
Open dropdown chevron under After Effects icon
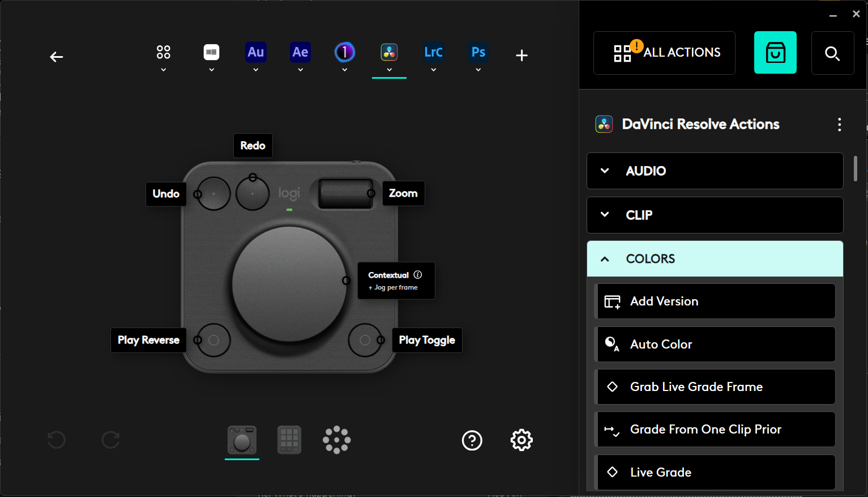coord(300,70)
